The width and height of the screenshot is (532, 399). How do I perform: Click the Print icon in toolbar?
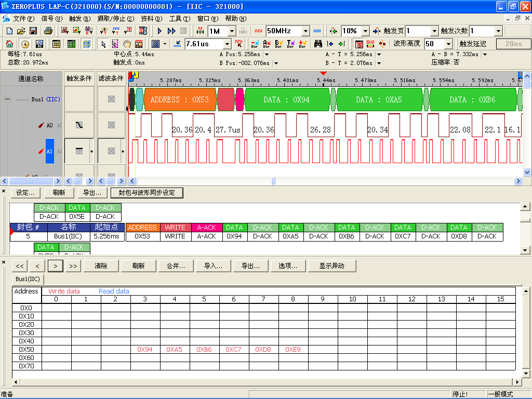pos(48,31)
